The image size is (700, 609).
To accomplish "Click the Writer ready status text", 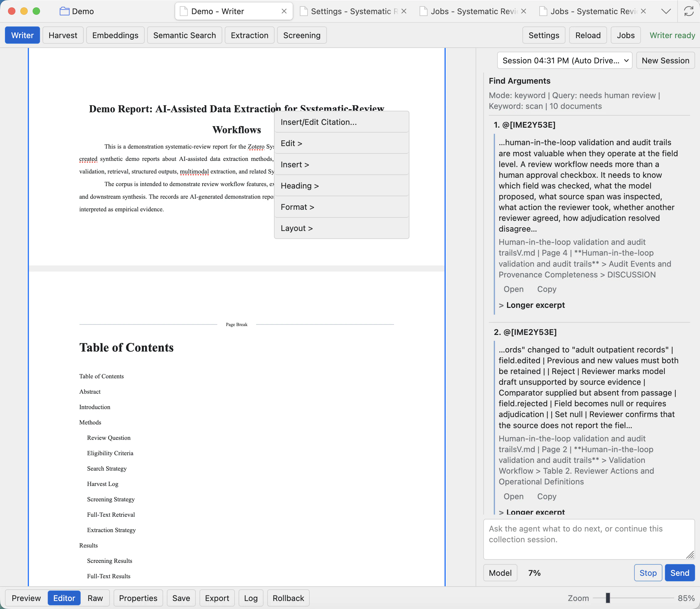I will [672, 35].
